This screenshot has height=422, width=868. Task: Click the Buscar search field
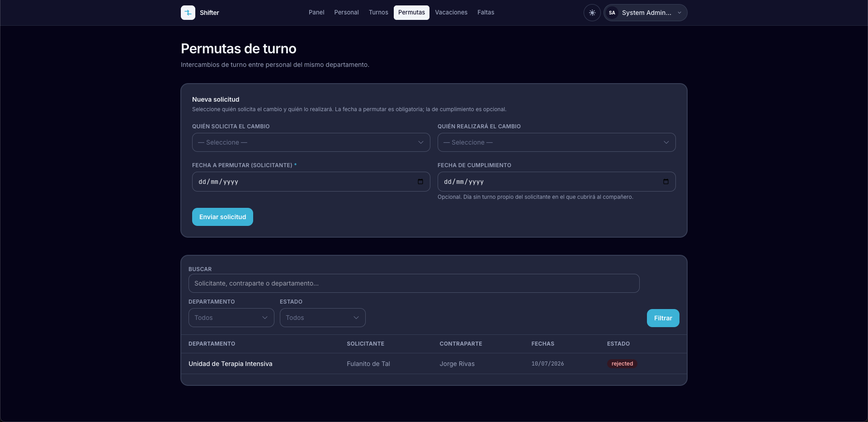(x=414, y=283)
